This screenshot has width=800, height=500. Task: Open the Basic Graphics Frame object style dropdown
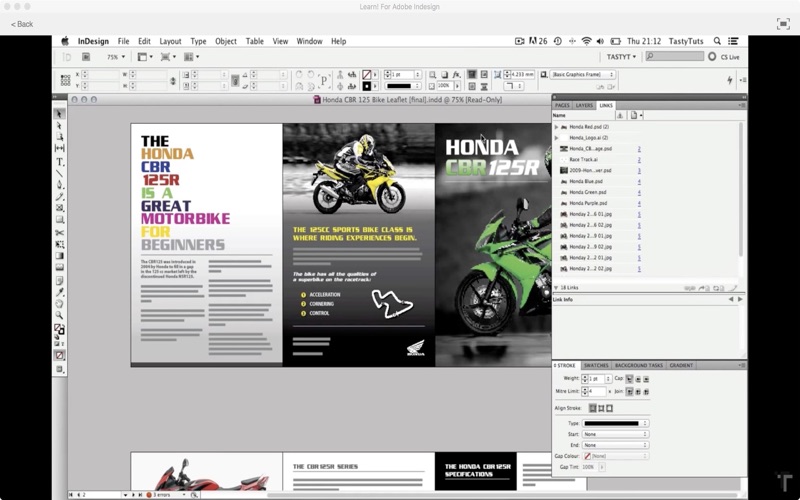(x=583, y=74)
